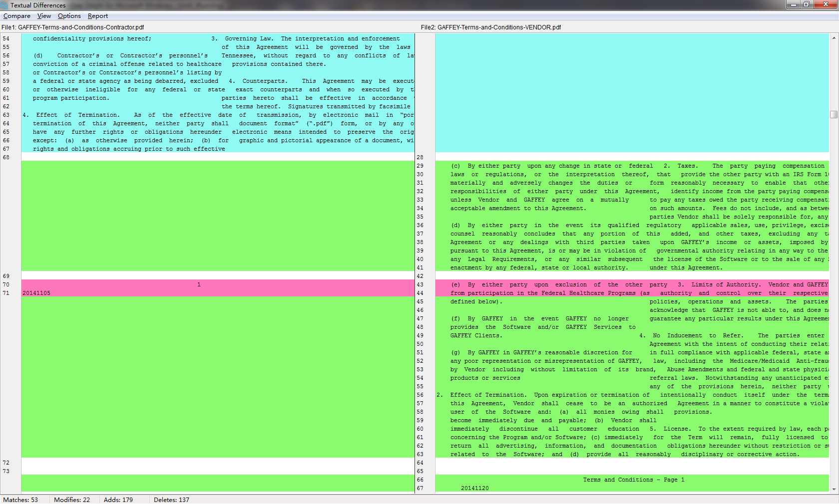Click left pane line number 54
Screen dimensions: 839x504
(6, 38)
